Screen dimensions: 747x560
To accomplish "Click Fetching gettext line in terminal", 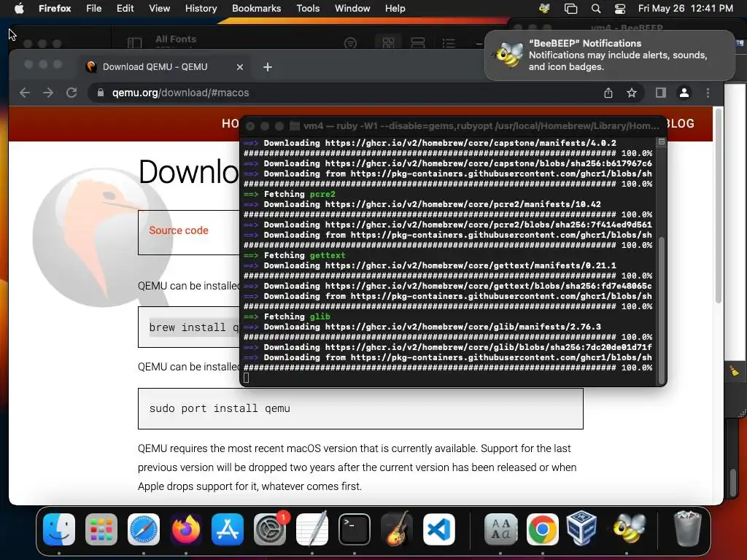I will pyautogui.click(x=295, y=256).
